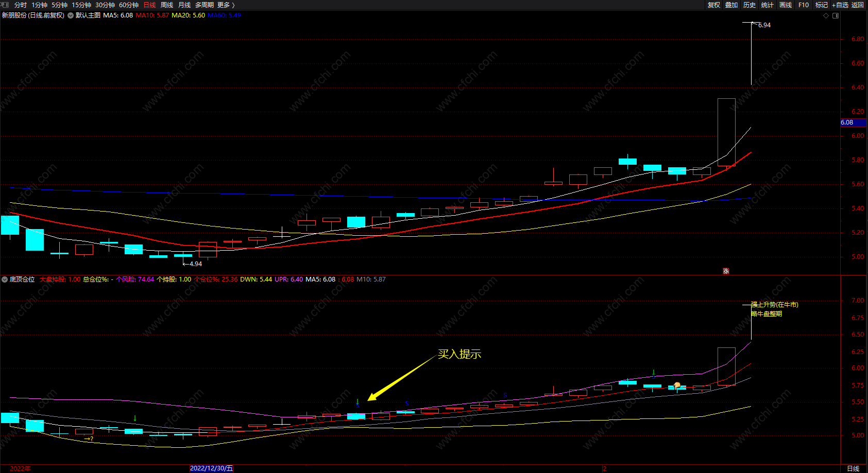
Task: Switch to the 日线 daily chart
Action: (149, 5)
